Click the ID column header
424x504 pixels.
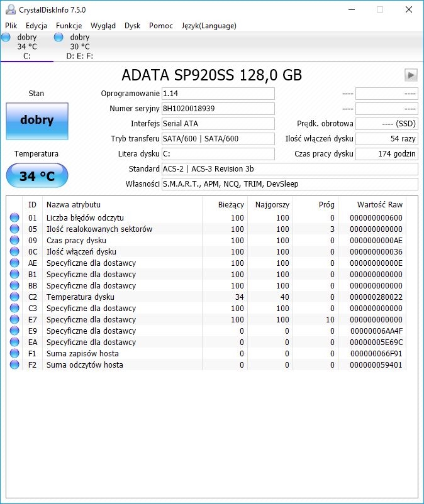tap(32, 205)
